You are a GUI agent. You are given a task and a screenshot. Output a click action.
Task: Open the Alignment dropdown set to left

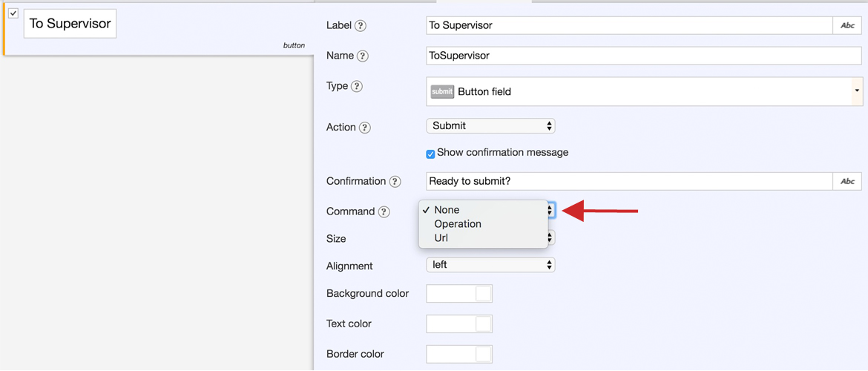[490, 265]
